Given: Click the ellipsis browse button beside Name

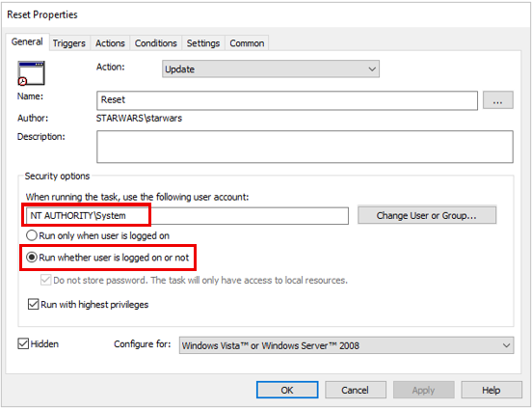Looking at the screenshot, I should click(497, 100).
